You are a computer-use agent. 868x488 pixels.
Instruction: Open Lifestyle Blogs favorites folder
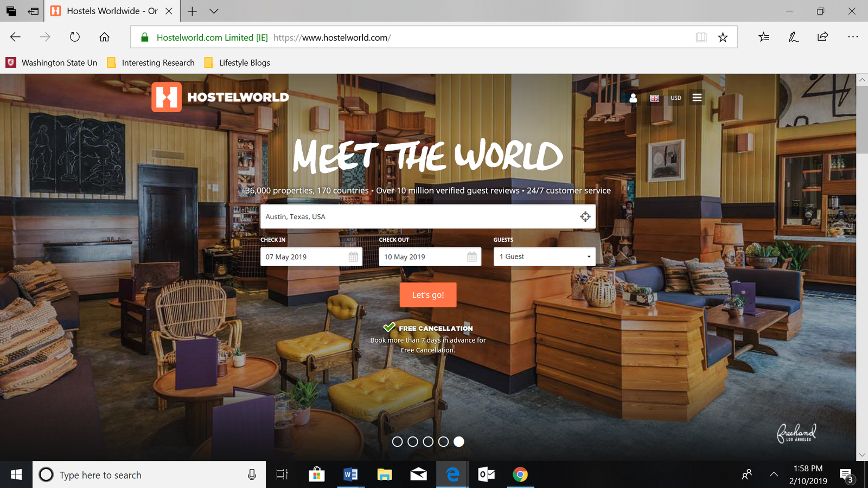(x=237, y=62)
